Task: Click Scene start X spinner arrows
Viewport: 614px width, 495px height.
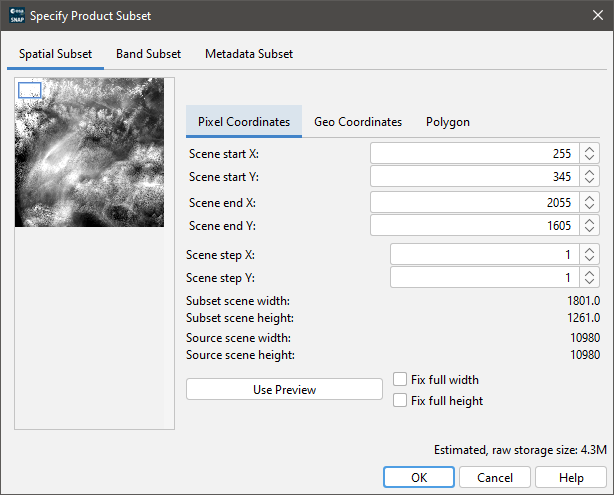Action: pos(590,154)
